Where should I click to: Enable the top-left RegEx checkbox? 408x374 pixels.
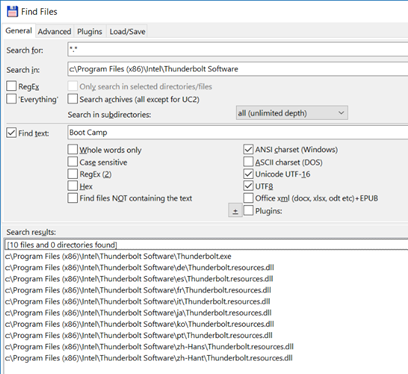pyautogui.click(x=11, y=86)
